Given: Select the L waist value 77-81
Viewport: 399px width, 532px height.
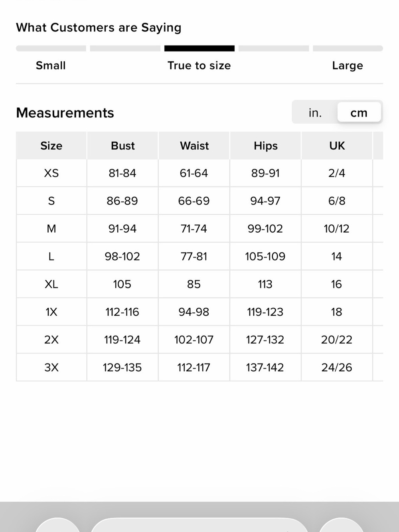Looking at the screenshot, I should click(x=194, y=256).
